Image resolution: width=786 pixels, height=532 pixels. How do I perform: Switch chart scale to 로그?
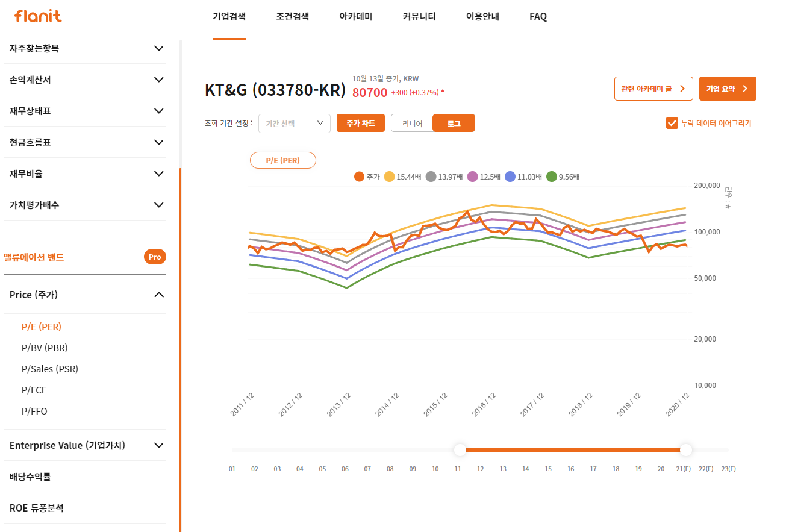click(454, 123)
